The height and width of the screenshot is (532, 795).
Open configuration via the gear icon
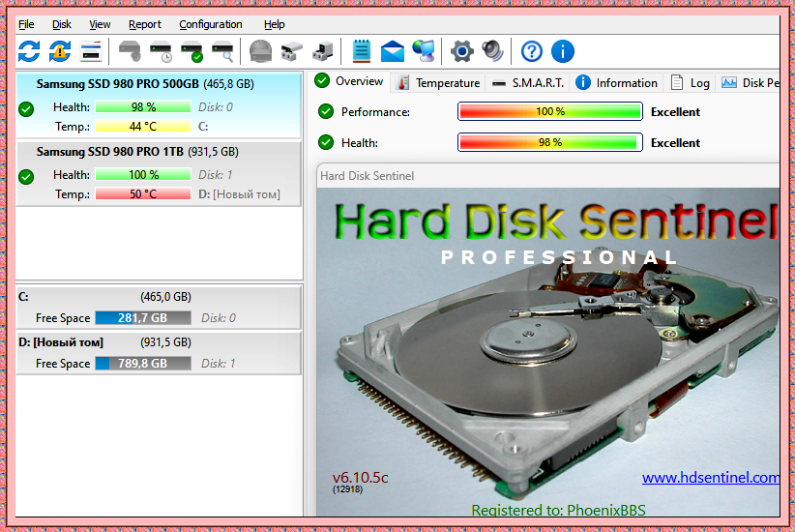click(462, 51)
